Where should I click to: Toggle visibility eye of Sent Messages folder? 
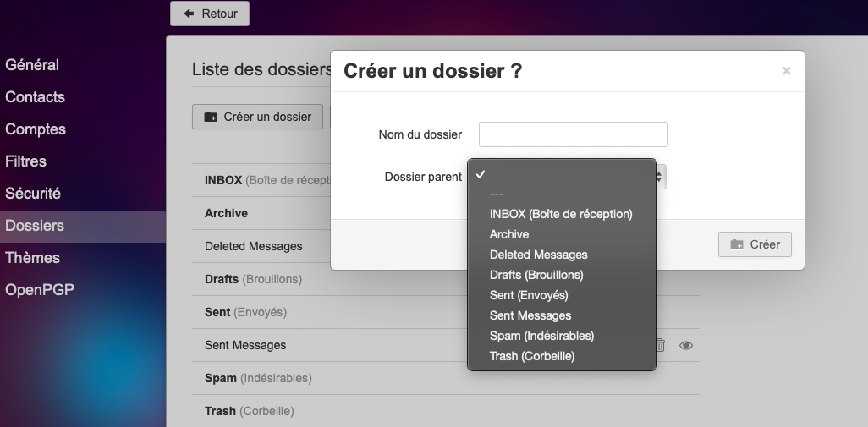(x=686, y=346)
